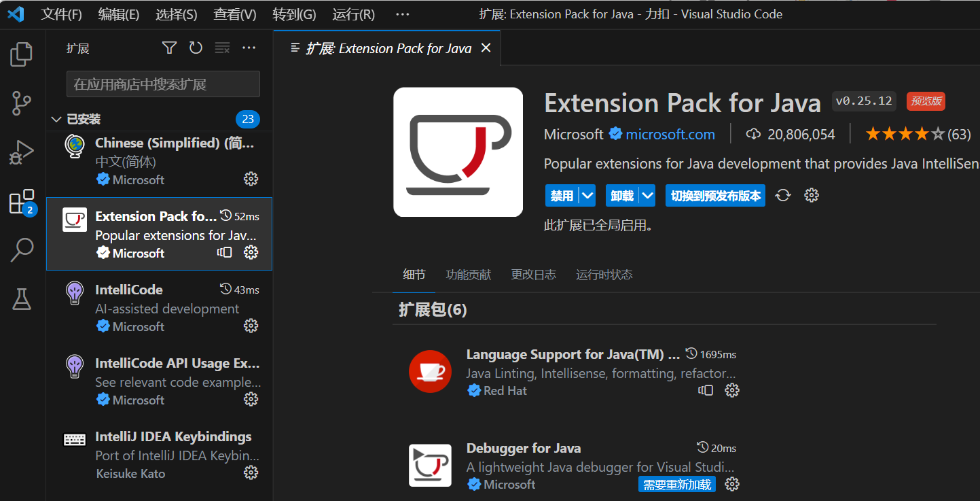The image size is (980, 501).
Task: Open more actions menu in Extensions panel
Action: coord(249,48)
